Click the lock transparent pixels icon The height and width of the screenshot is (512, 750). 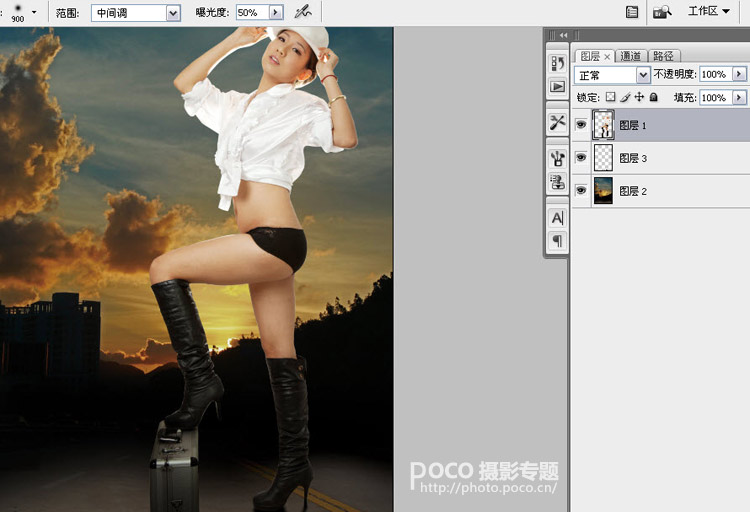610,97
